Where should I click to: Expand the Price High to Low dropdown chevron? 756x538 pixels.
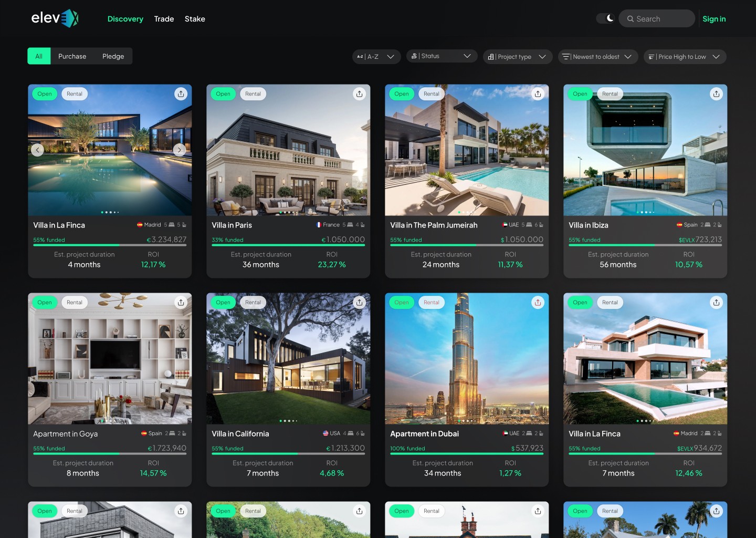716,57
